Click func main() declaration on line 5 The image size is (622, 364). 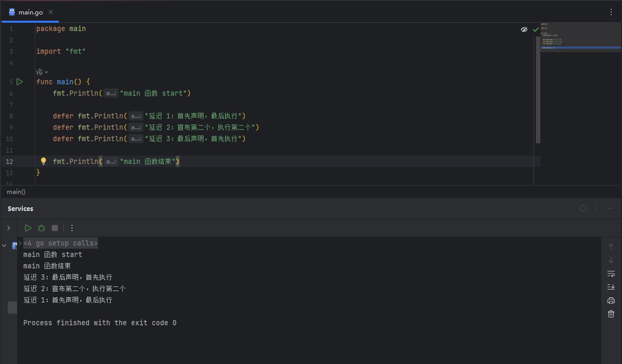63,82
